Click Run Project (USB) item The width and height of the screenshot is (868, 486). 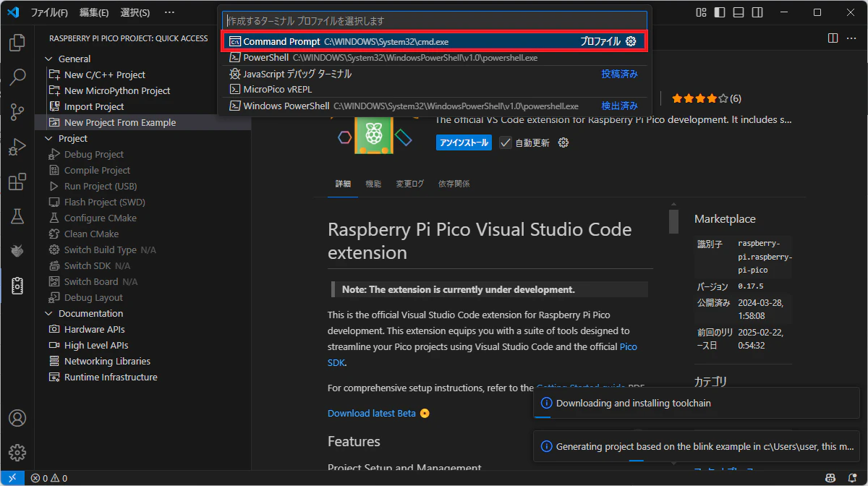pyautogui.click(x=100, y=186)
